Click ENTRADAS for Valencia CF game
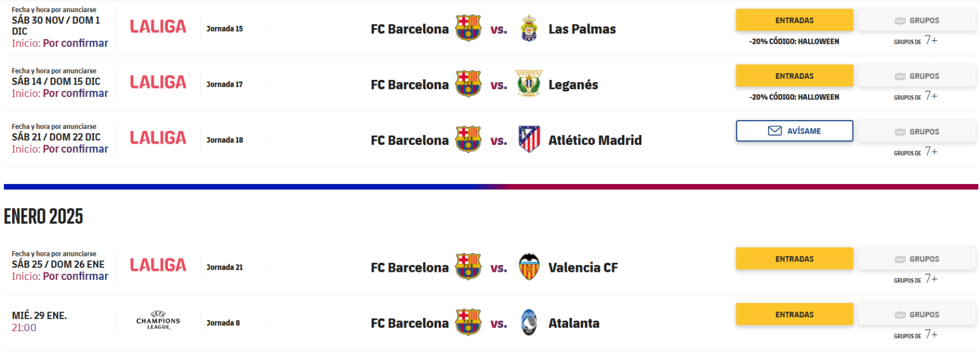 coord(794,258)
